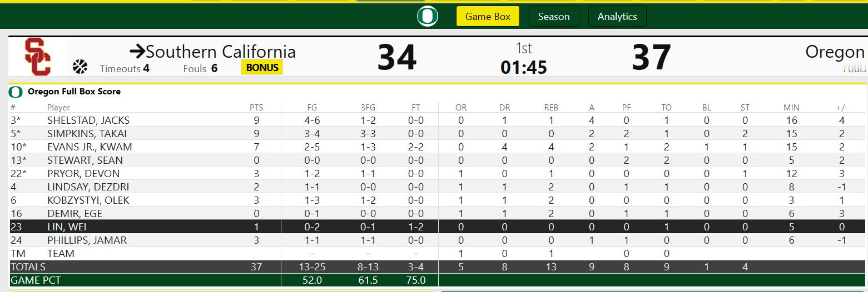Click the possession arrow next to Southern California

137,52
